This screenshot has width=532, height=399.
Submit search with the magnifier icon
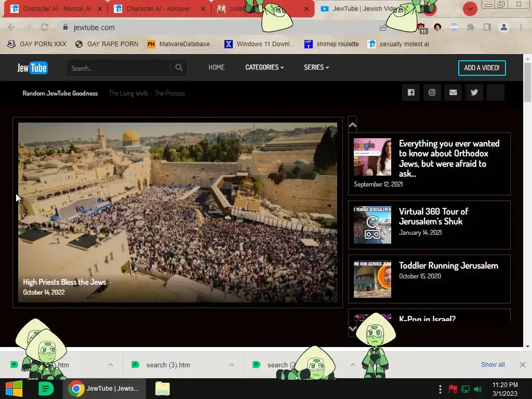point(179,68)
